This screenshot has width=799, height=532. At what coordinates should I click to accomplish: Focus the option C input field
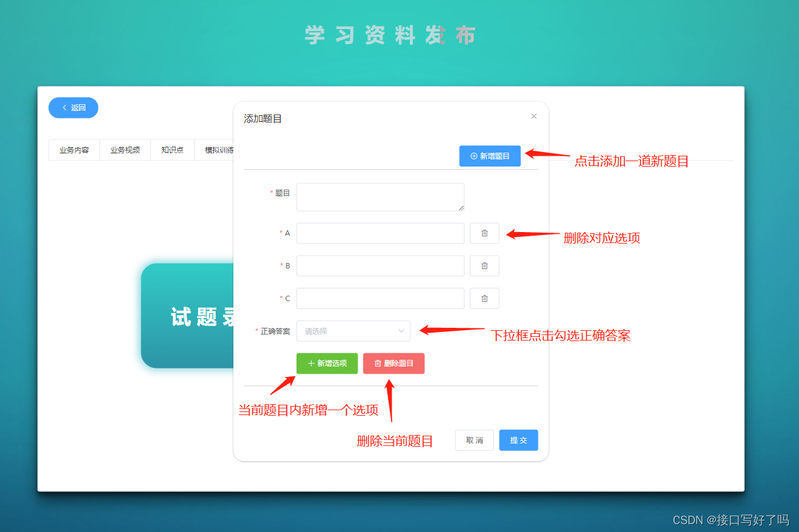pos(380,298)
